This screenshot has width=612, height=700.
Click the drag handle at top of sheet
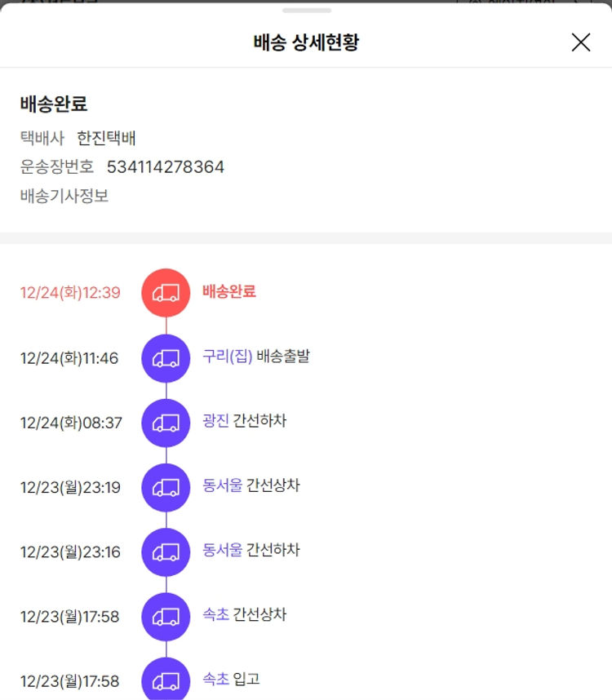[307, 11]
